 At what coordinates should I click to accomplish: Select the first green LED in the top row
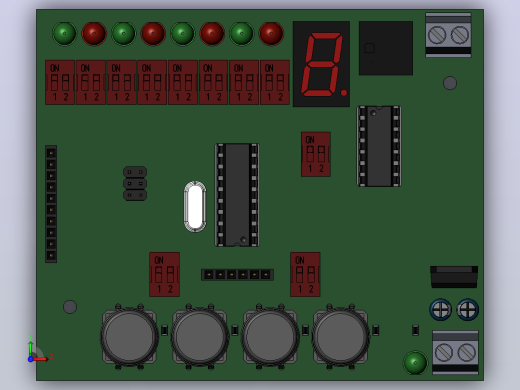(64, 33)
